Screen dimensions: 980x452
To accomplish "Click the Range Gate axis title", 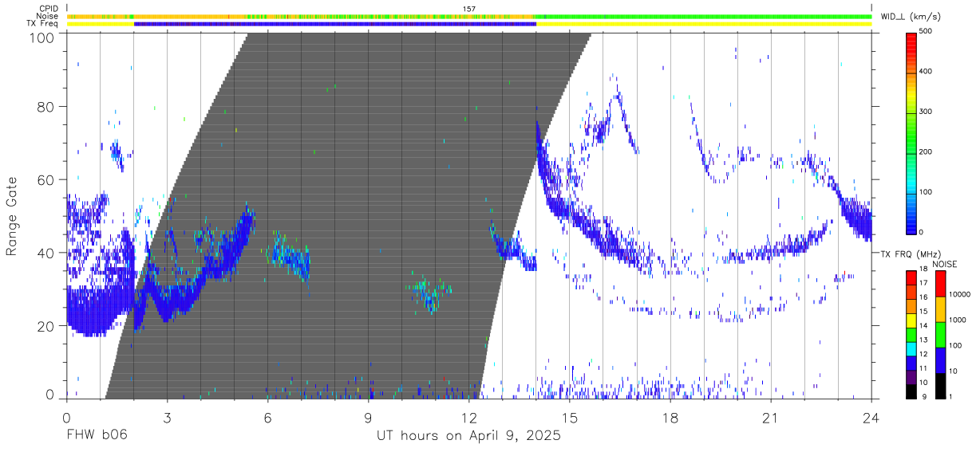I will (x=12, y=216).
